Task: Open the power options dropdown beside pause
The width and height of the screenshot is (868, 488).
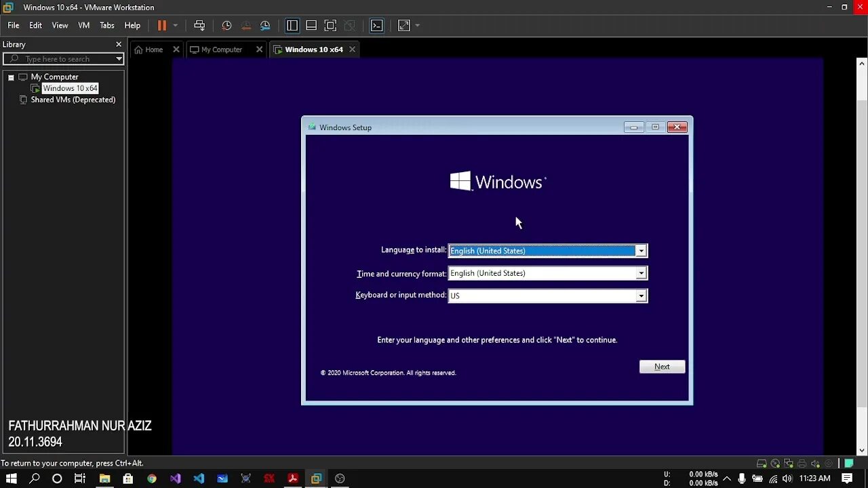Action: click(175, 26)
